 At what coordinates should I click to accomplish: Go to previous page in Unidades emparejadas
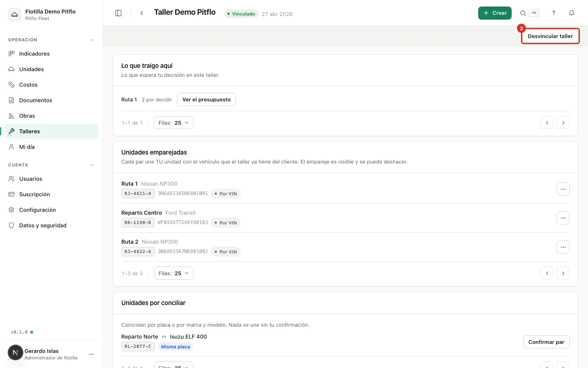(x=547, y=273)
